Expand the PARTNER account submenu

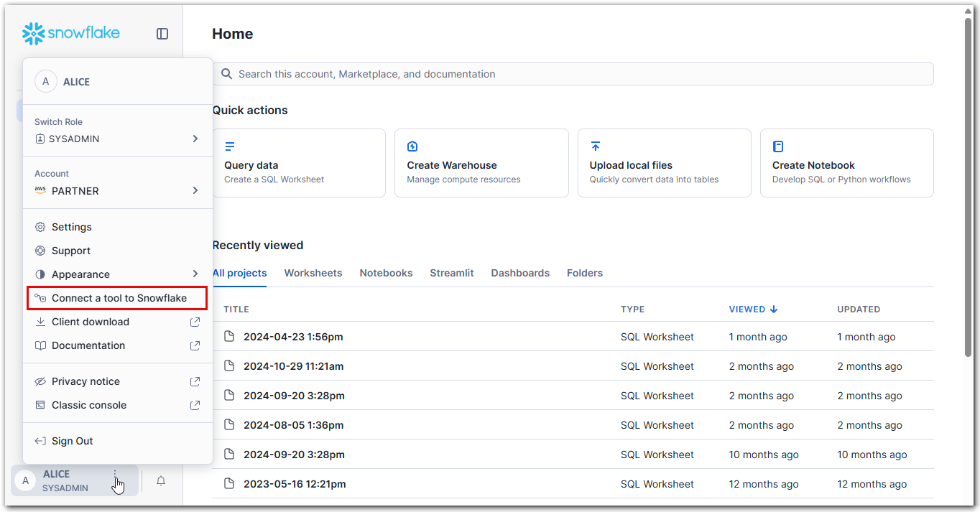coord(195,190)
